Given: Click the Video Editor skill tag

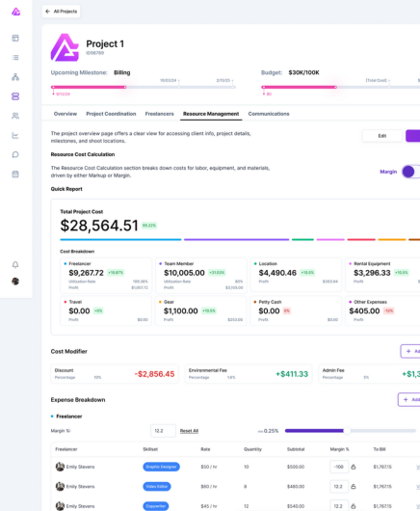Looking at the screenshot, I should (x=157, y=487).
